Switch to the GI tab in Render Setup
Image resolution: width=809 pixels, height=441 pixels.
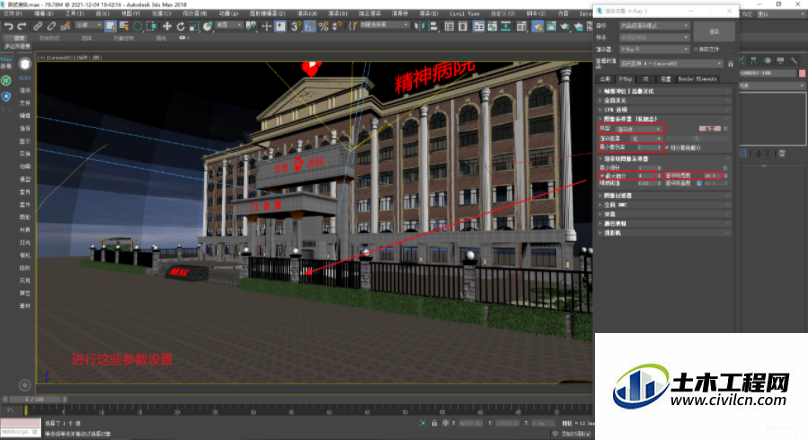[x=645, y=79]
